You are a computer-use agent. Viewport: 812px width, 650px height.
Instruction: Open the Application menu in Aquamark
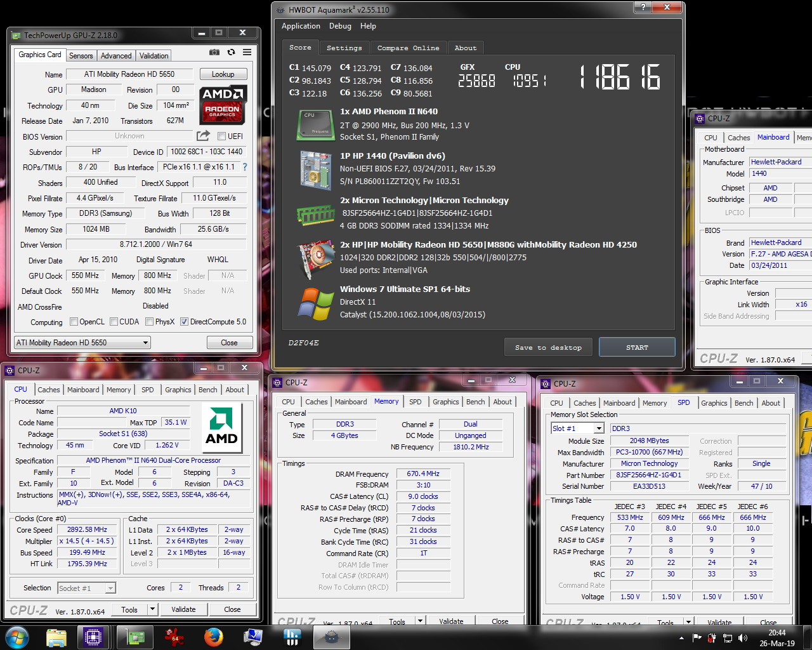(x=301, y=26)
